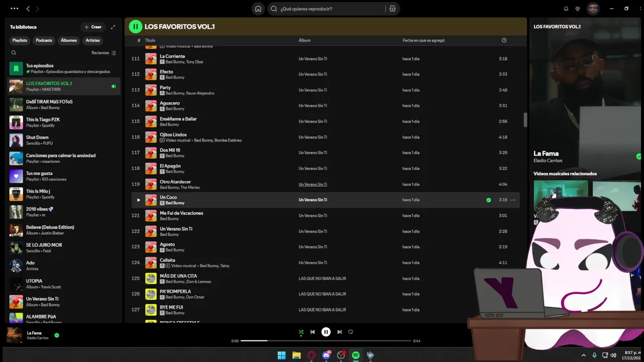644x362 pixels.
Task: Pause the LOS FAVORITOS VOL.1 playlist header button
Action: (x=135, y=27)
